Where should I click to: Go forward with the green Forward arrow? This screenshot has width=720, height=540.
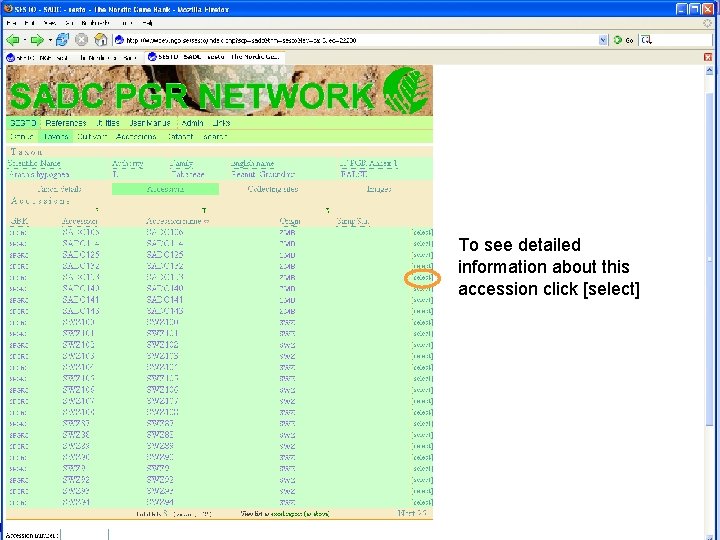[37, 40]
